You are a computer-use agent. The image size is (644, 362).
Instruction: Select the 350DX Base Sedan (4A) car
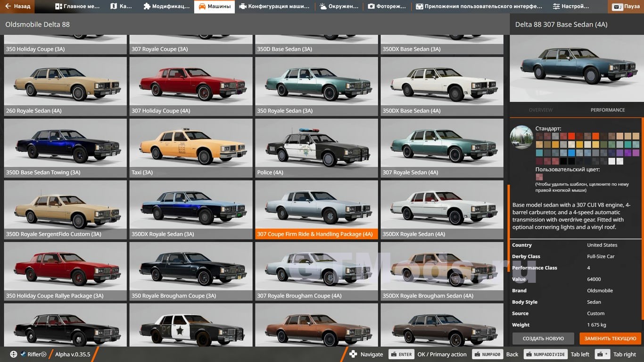442,86
